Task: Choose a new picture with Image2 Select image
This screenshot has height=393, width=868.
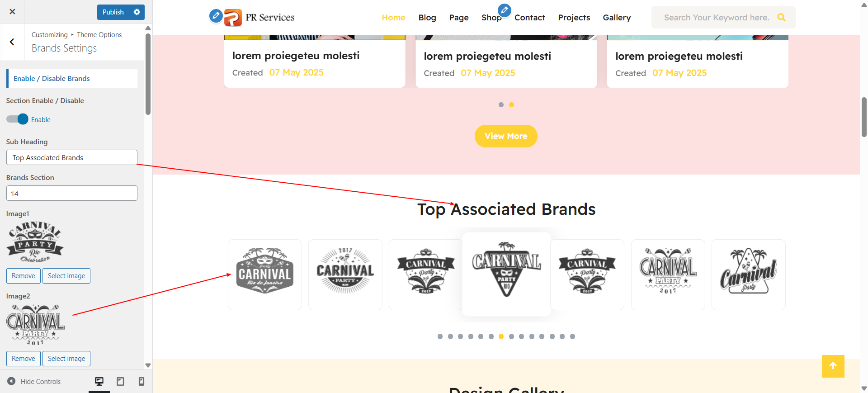Action: pos(66,359)
